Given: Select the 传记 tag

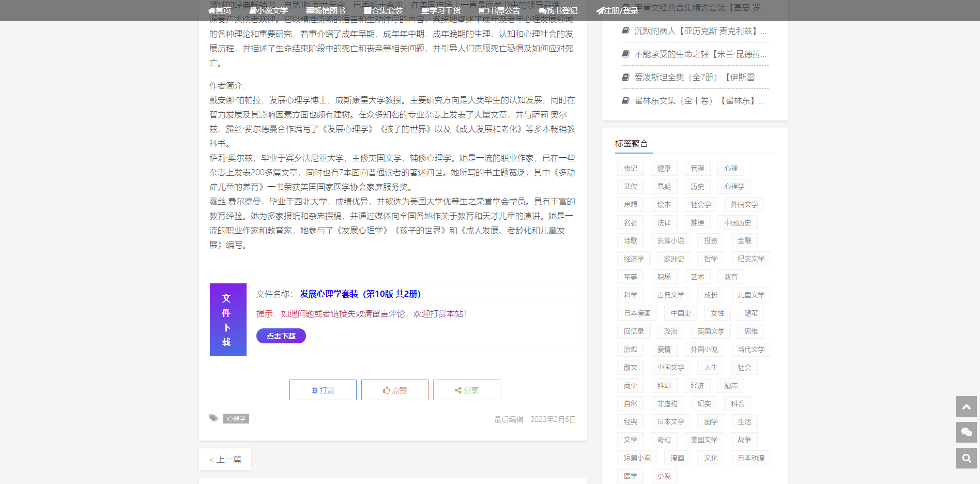Looking at the screenshot, I should pos(631,169).
